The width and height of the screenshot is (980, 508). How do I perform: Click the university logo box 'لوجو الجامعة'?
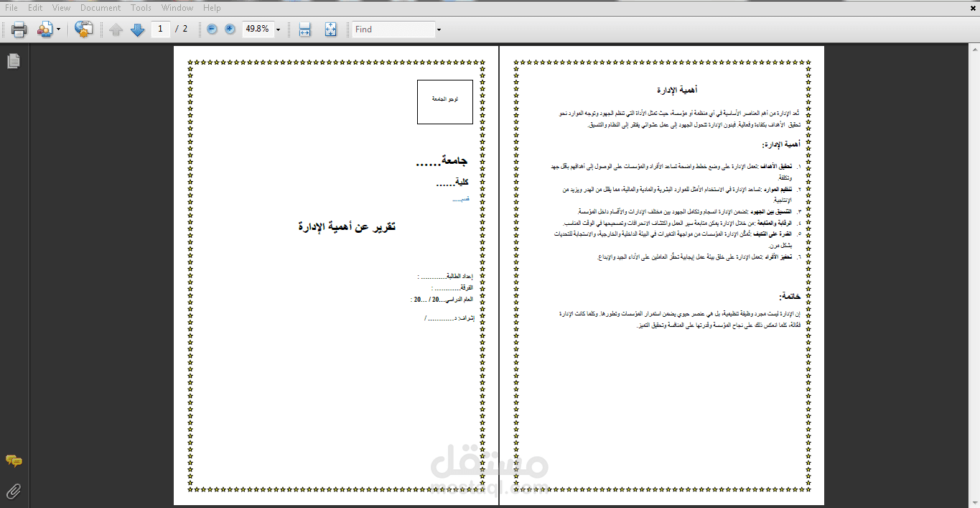[x=445, y=101]
